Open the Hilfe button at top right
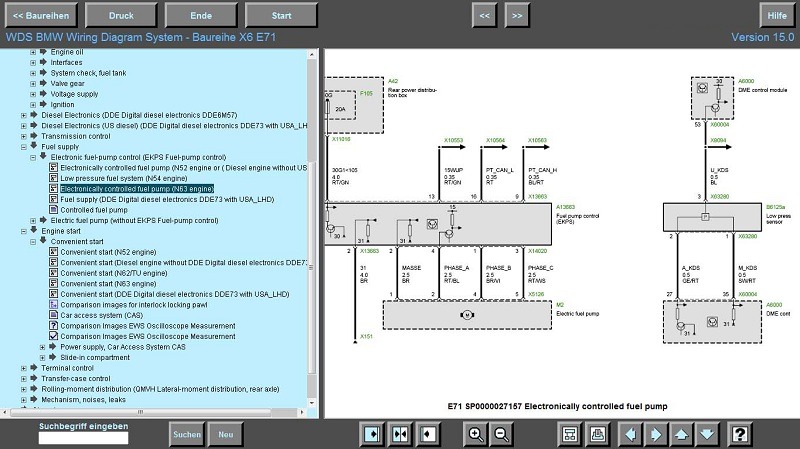800x449 pixels. (x=774, y=15)
